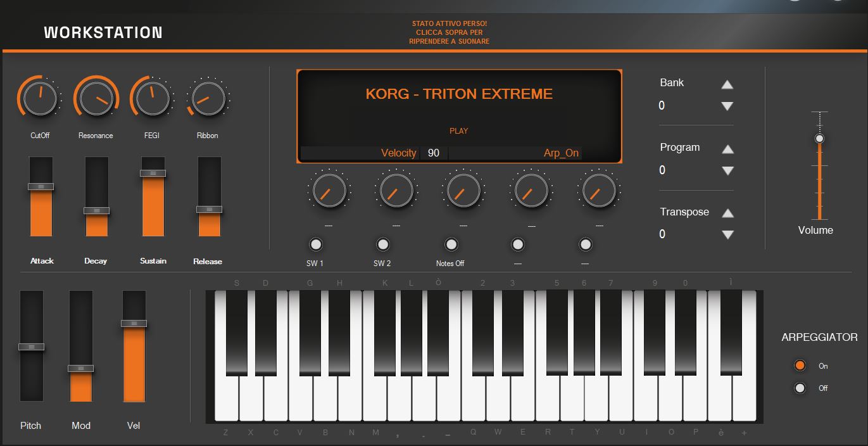
Task: Click the Arp_On display label
Action: pyautogui.click(x=561, y=153)
